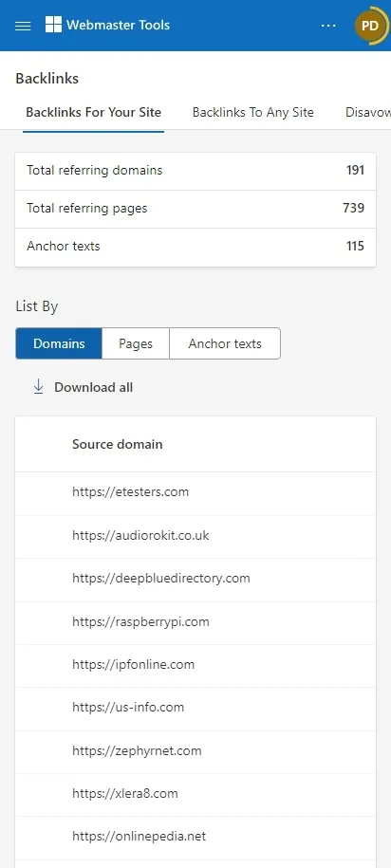The height and width of the screenshot is (868, 391).
Task: Open the three-dot more options menu
Action: tap(328, 26)
